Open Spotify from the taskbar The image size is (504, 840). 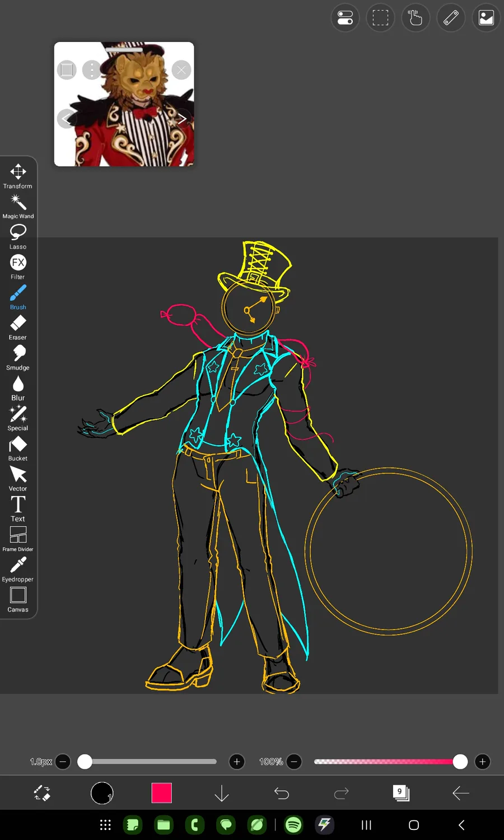pos(293,825)
